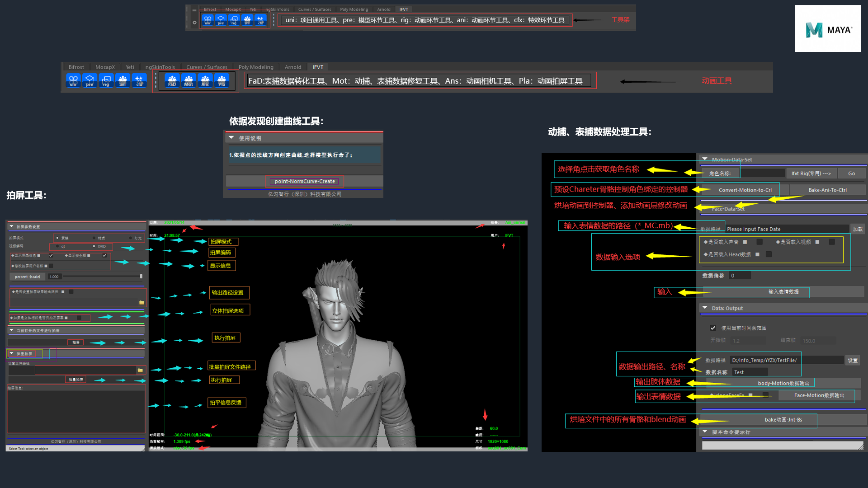This screenshot has width=868, height=488.
Task: Collapse the 使用说明 section
Action: point(231,138)
